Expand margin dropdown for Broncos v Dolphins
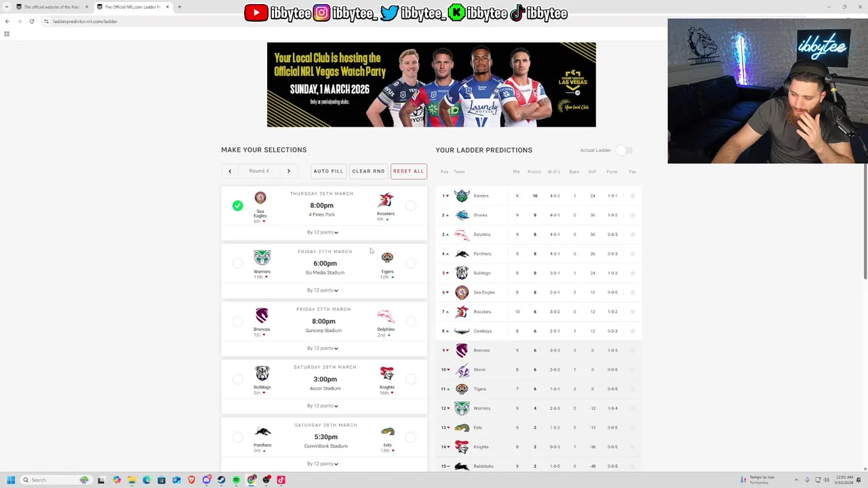The width and height of the screenshot is (868, 488). coord(323,348)
